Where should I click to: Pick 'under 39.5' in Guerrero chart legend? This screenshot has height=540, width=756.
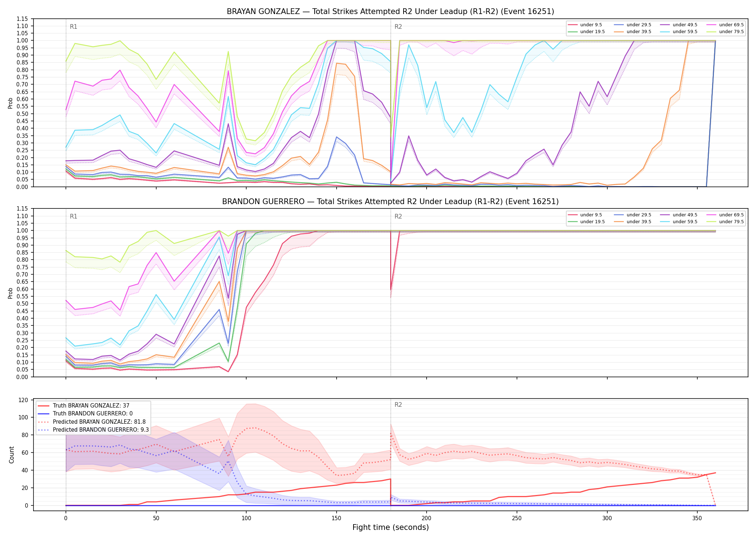click(x=633, y=222)
